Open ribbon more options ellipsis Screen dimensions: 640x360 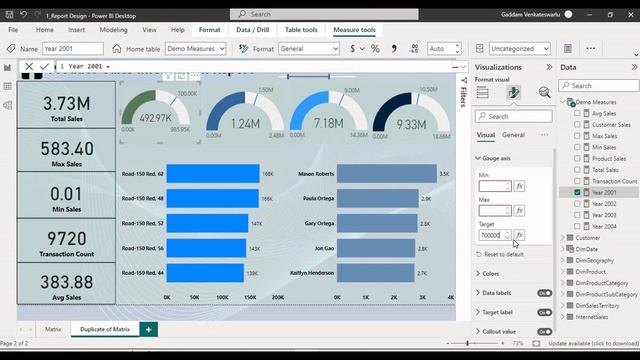click(591, 49)
